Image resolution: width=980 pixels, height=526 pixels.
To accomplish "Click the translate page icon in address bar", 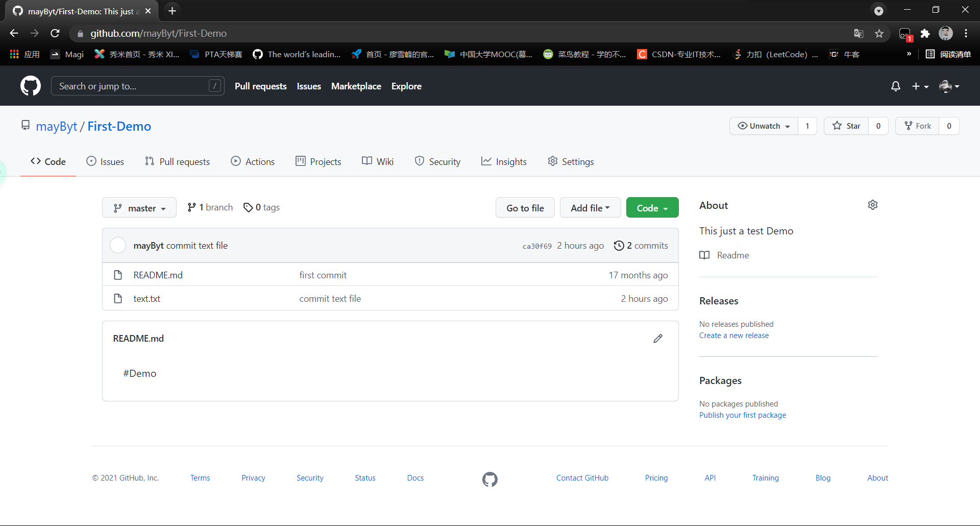I will (859, 33).
